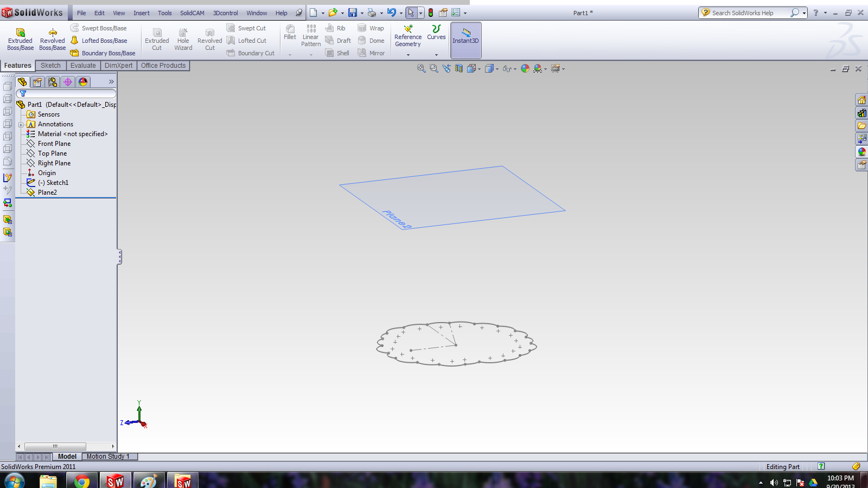The image size is (868, 488).
Task: Open the Display Style dropdown arrow
Action: click(x=497, y=69)
